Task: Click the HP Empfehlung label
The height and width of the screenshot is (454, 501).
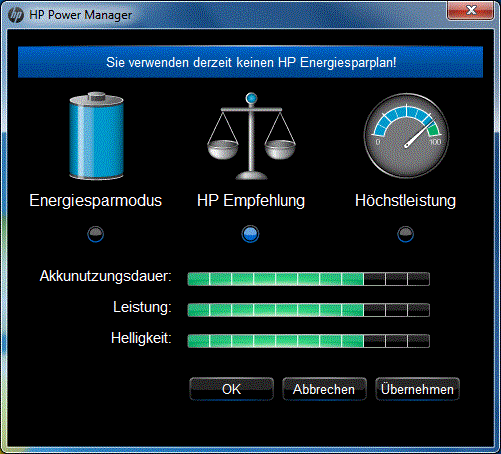Action: click(x=251, y=201)
